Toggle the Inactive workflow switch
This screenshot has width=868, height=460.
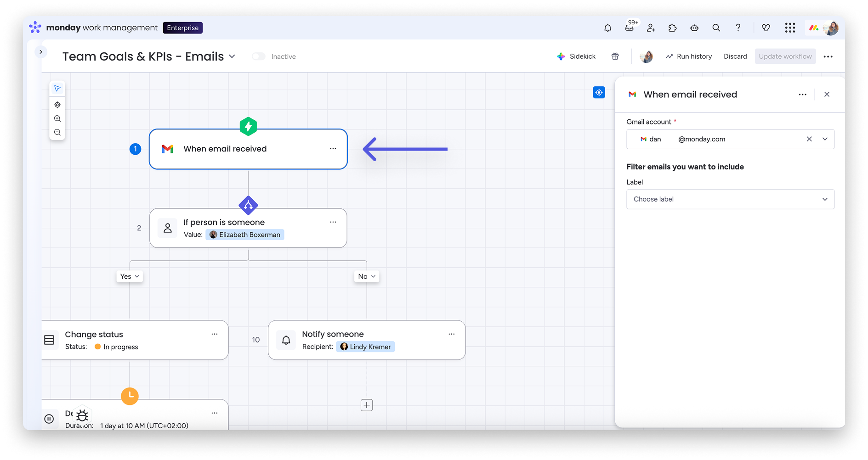(x=259, y=56)
